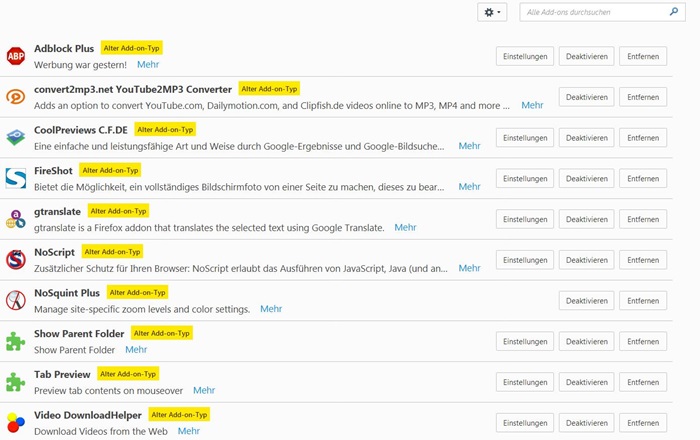Click the gtranslate add-on icon

coord(15,219)
